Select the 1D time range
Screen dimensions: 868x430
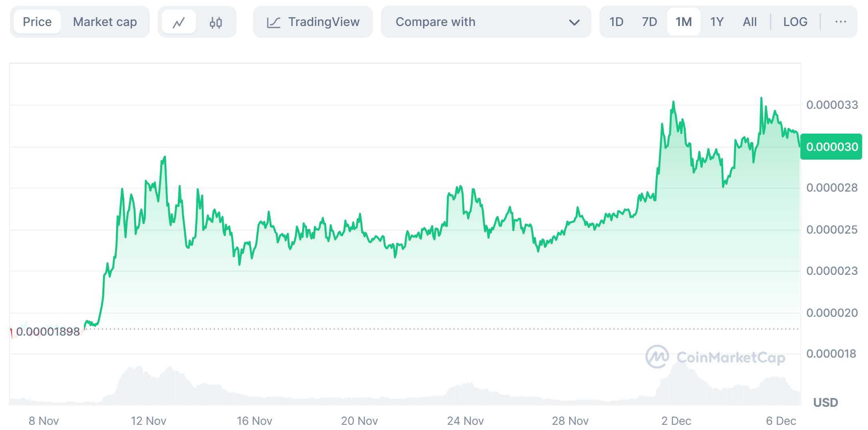(x=616, y=22)
